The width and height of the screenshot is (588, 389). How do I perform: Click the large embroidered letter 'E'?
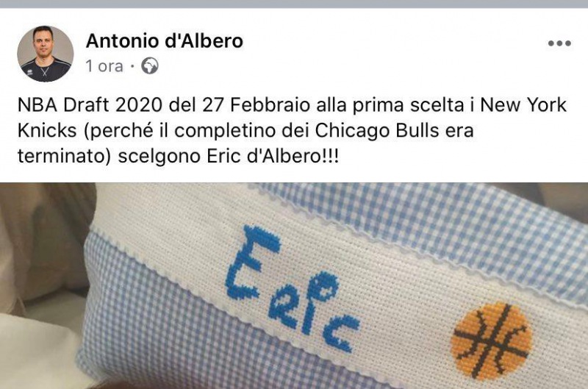250,263
